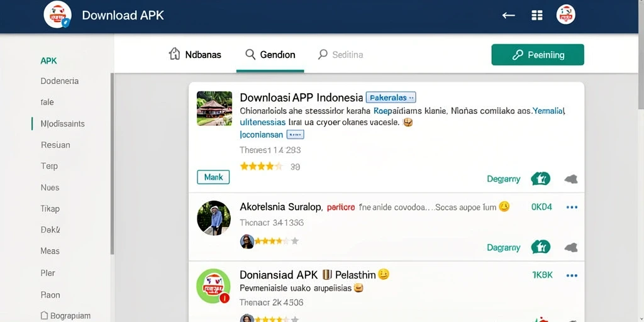This screenshot has width=644, height=322.
Task: Click the key icon inside Peeiniing button
Action: [518, 55]
